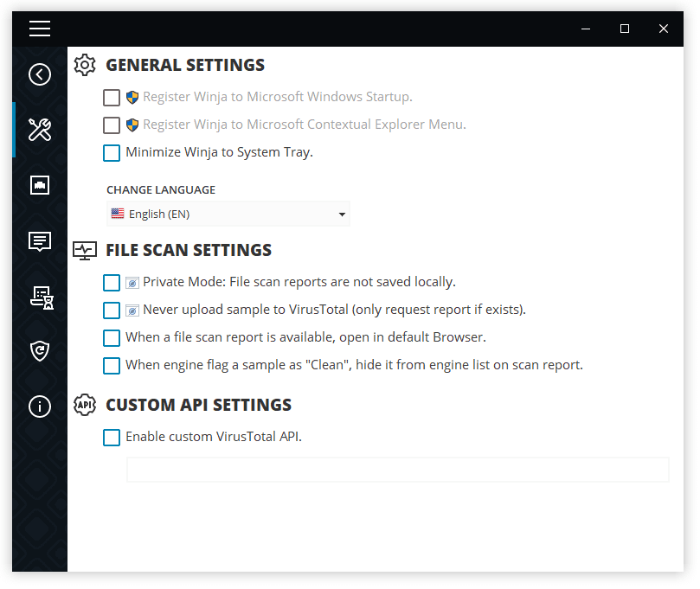Go back using the sidebar arrow icon
The width and height of the screenshot is (700, 589).
pyautogui.click(x=40, y=74)
